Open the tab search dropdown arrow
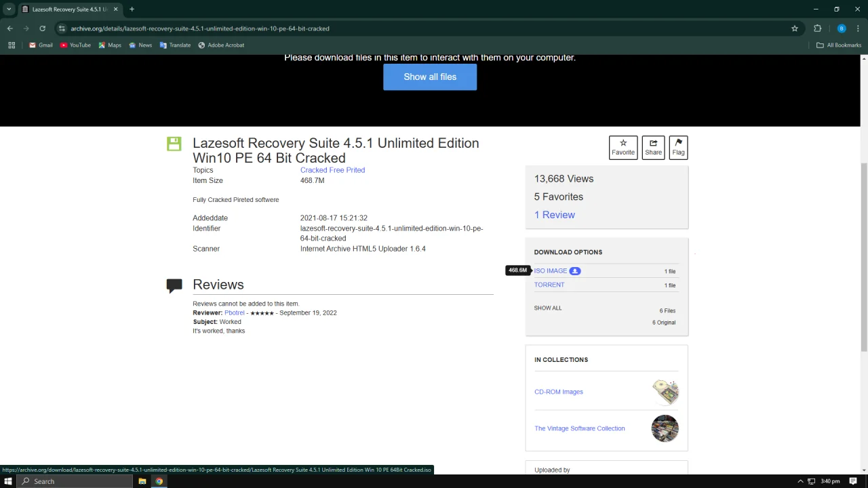Screen dimensions: 868x488 point(9,9)
